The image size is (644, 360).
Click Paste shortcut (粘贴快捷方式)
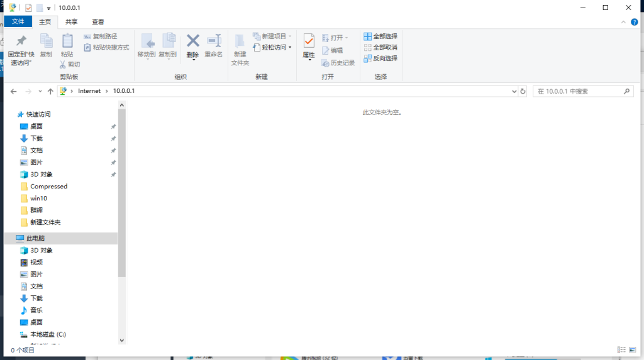click(x=106, y=48)
